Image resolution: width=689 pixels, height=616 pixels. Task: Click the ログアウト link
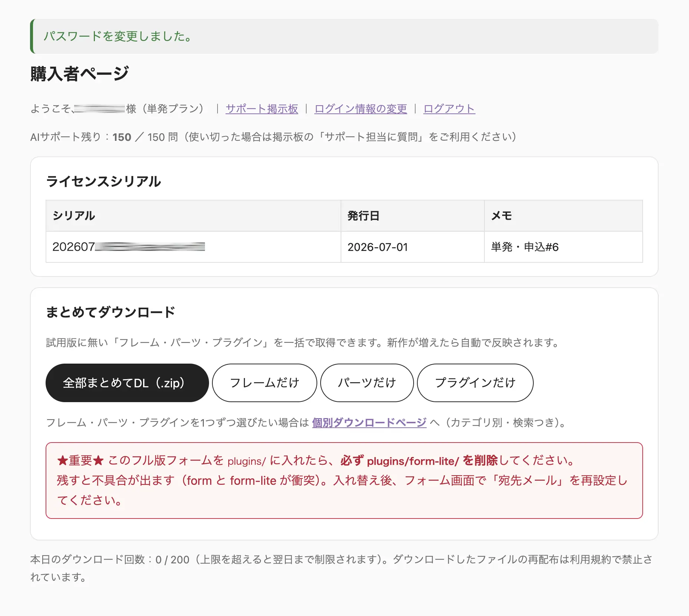click(x=449, y=109)
